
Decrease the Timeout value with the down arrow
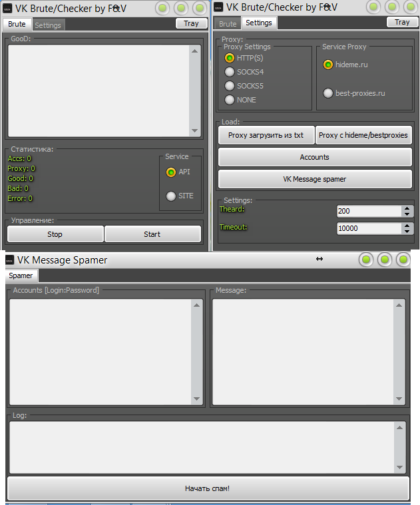point(407,231)
